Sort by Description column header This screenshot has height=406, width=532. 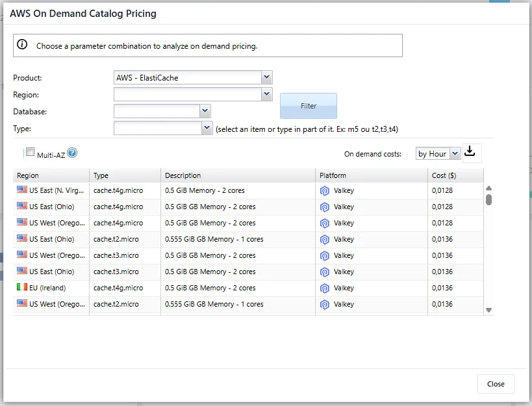(238, 175)
